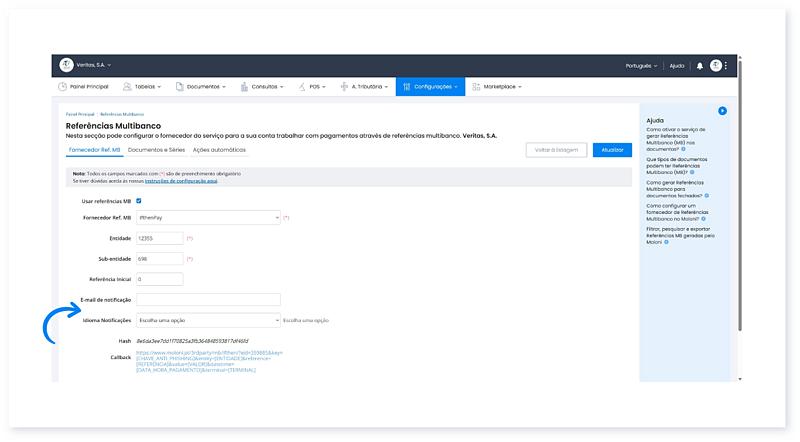Click the Configurações sliders icon
The image size is (800, 442).
click(407, 87)
